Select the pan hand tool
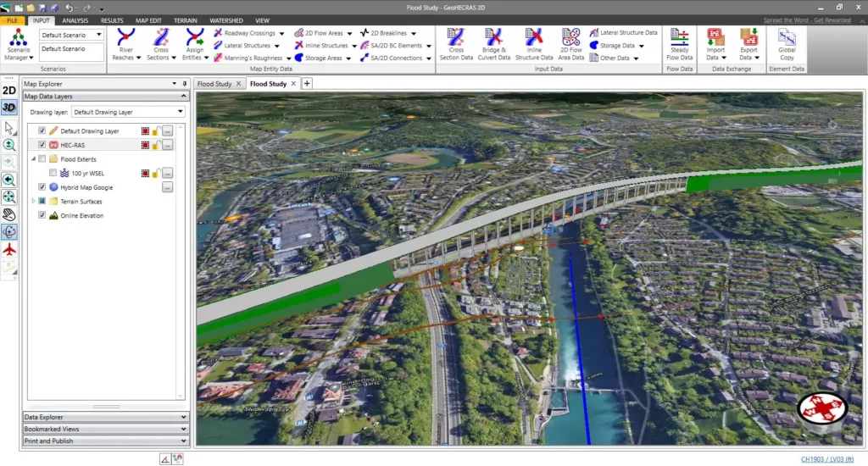This screenshot has width=868, height=466. 9,214
